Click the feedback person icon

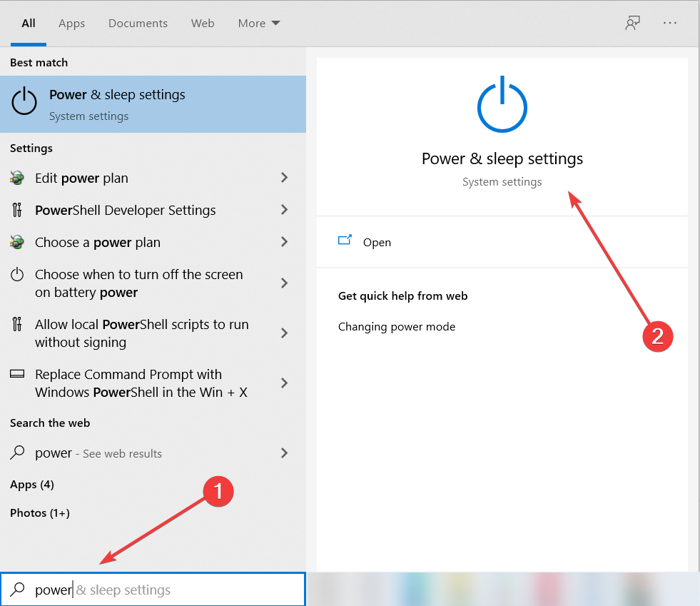point(632,23)
